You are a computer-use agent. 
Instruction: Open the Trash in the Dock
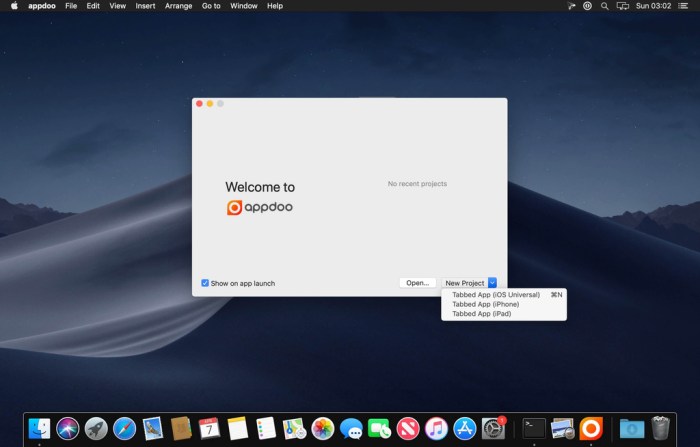coord(660,428)
